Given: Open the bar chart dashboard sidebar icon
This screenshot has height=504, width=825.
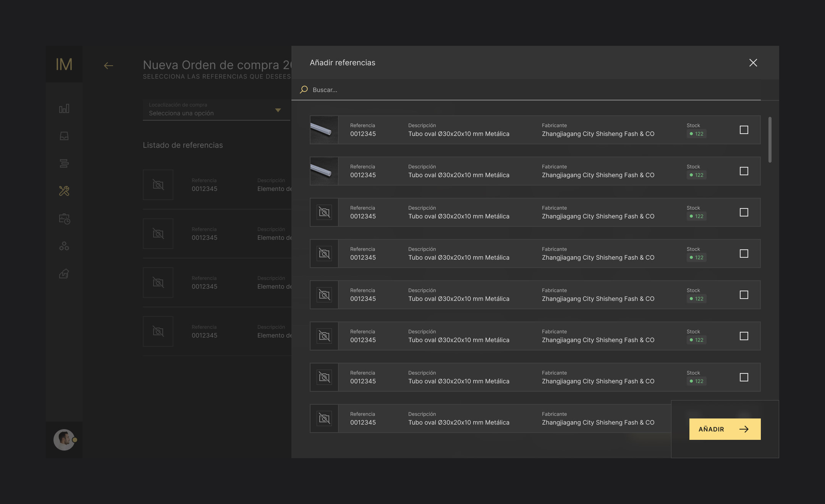Looking at the screenshot, I should coord(64,109).
